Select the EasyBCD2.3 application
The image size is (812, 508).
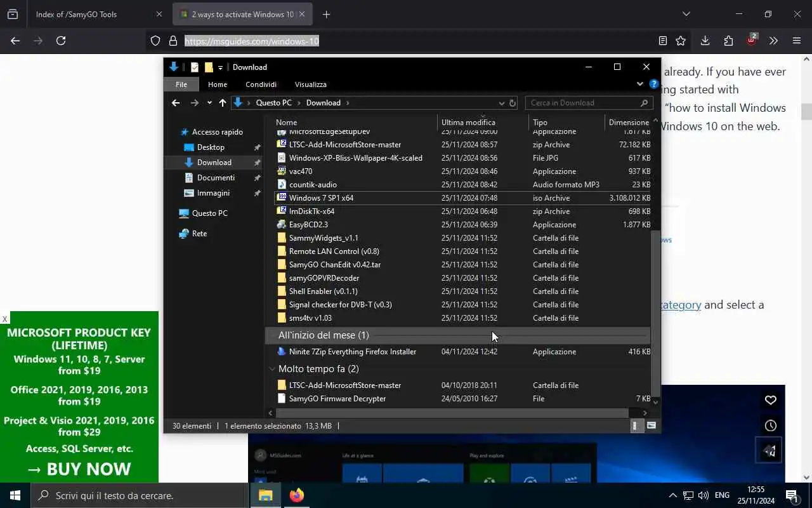click(x=463, y=225)
